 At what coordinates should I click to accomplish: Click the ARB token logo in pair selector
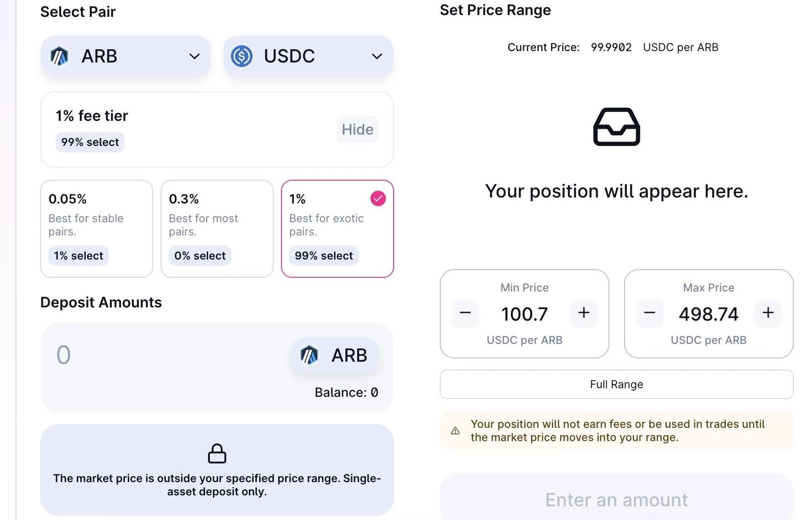pos(59,57)
